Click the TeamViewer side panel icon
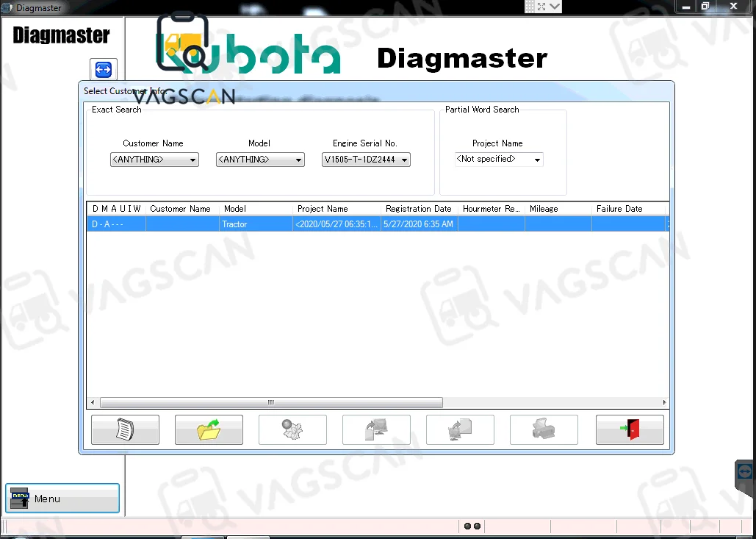756x539 pixels. pyautogui.click(x=746, y=471)
